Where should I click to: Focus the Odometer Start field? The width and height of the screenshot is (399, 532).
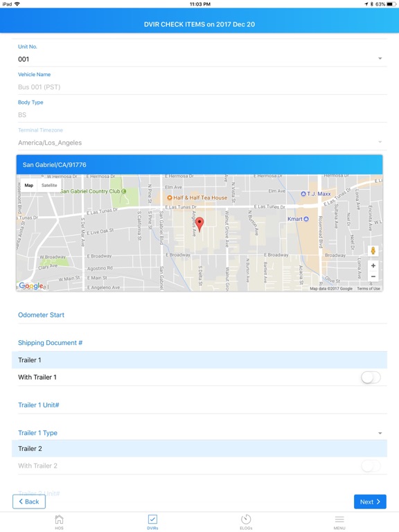[202, 315]
